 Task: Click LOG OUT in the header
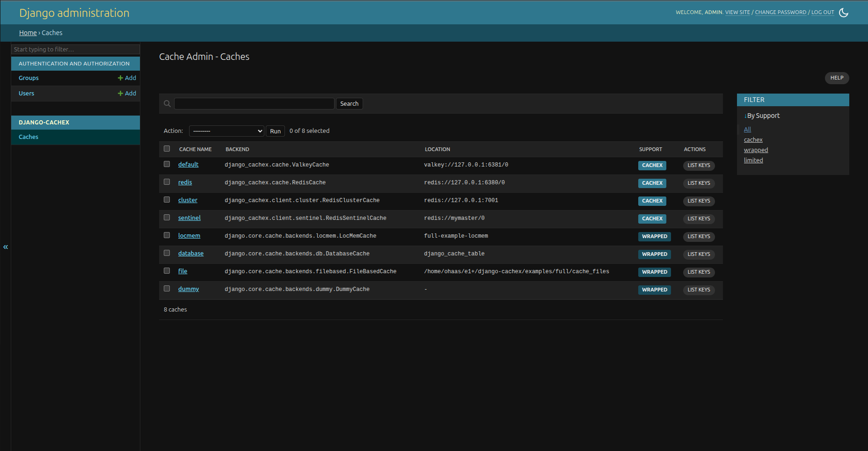coord(823,13)
